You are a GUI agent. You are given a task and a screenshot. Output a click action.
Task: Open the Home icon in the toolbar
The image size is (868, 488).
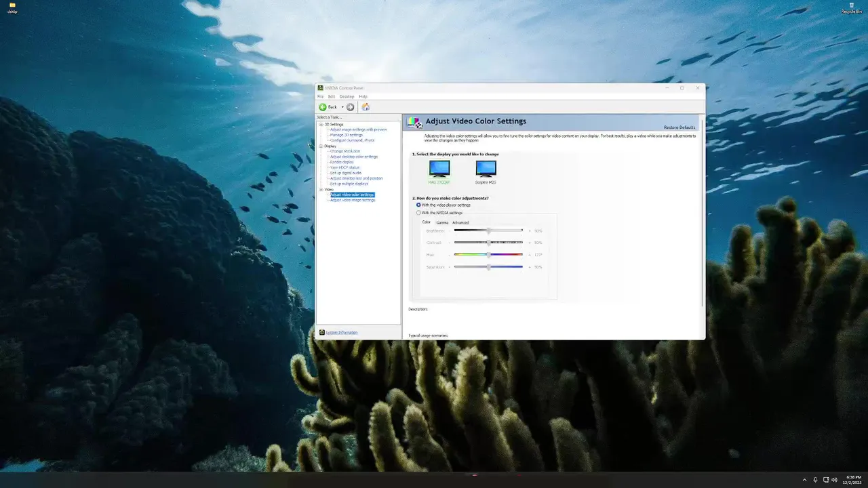[366, 107]
